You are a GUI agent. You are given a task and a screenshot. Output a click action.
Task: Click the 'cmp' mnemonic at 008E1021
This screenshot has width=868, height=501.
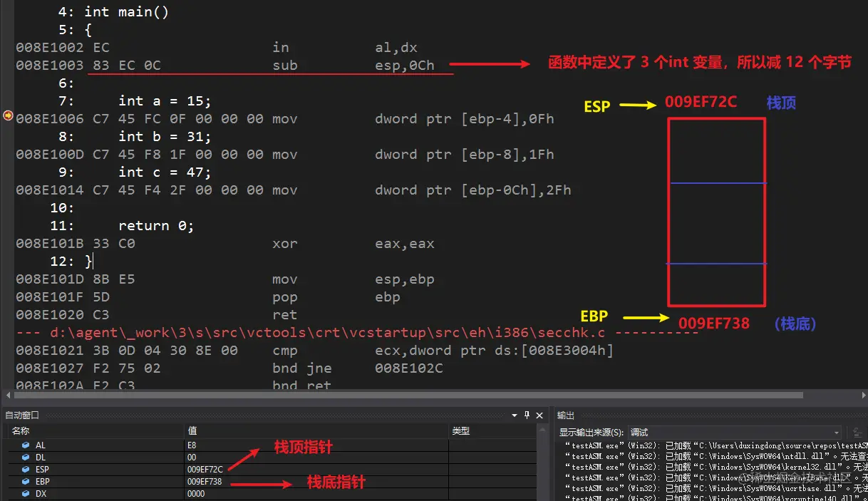point(285,351)
